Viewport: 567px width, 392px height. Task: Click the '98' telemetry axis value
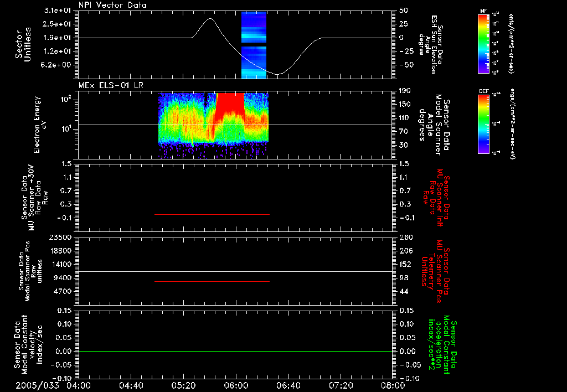coord(404,278)
